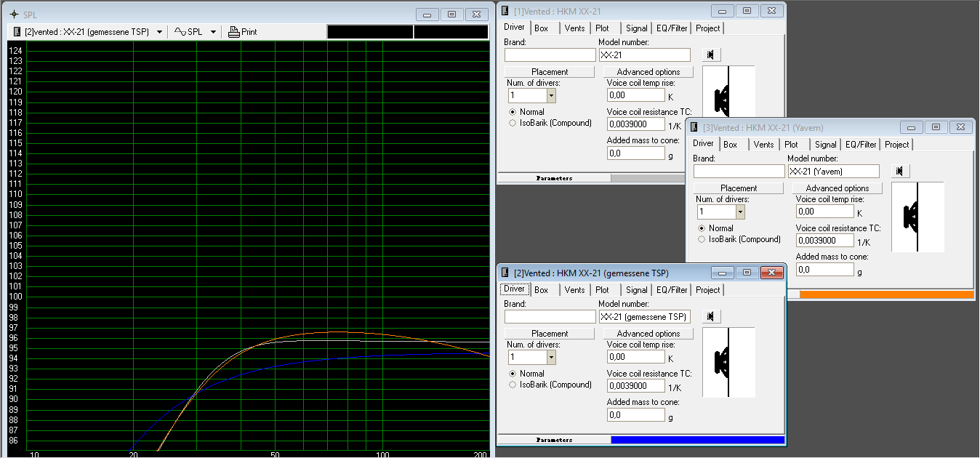Select IsoBarik (Compound) in gemessene TSP window
This screenshot has height=458, width=980.
click(513, 385)
